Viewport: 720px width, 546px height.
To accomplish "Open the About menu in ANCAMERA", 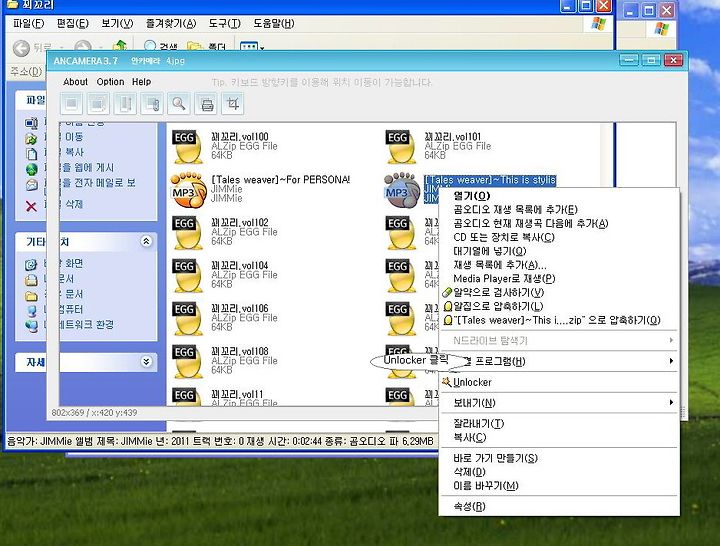I will (75, 82).
